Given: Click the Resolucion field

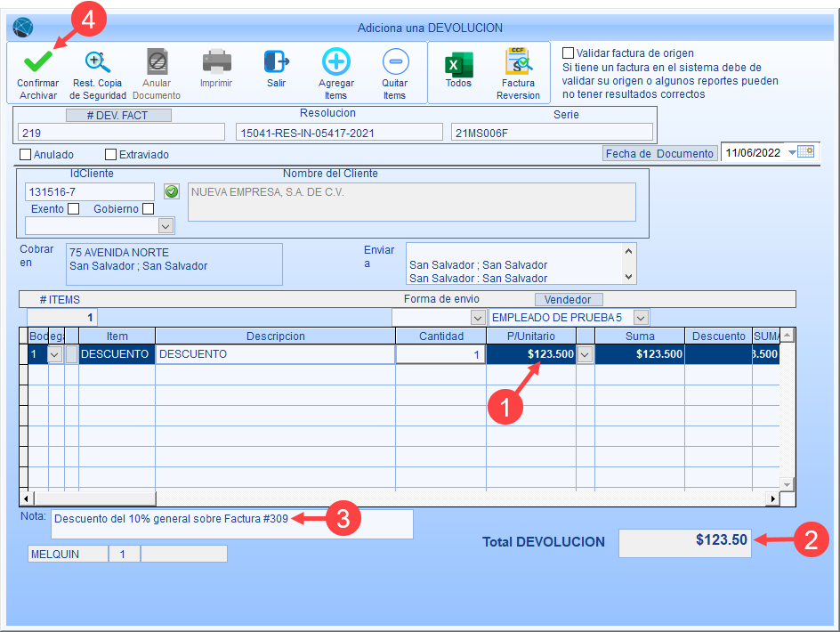Looking at the screenshot, I should click(339, 133).
